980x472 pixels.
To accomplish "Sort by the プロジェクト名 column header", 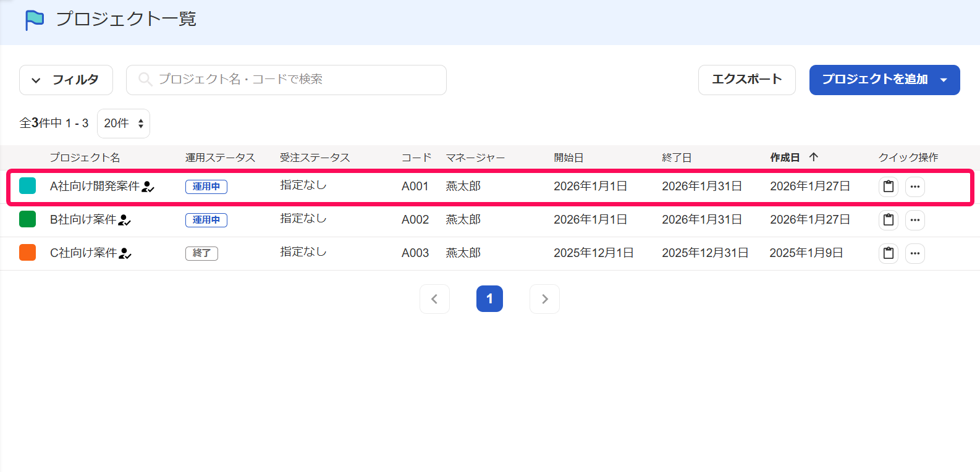I will click(x=85, y=158).
